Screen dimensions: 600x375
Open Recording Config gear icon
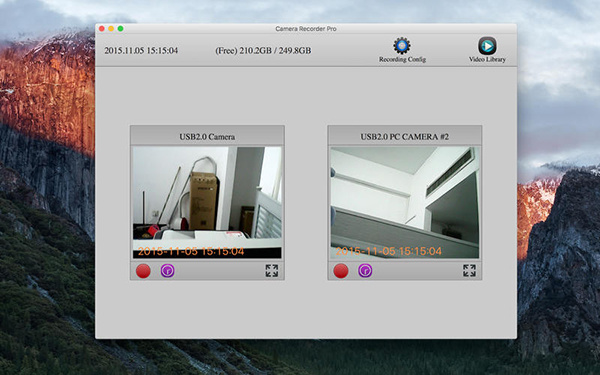pyautogui.click(x=402, y=46)
